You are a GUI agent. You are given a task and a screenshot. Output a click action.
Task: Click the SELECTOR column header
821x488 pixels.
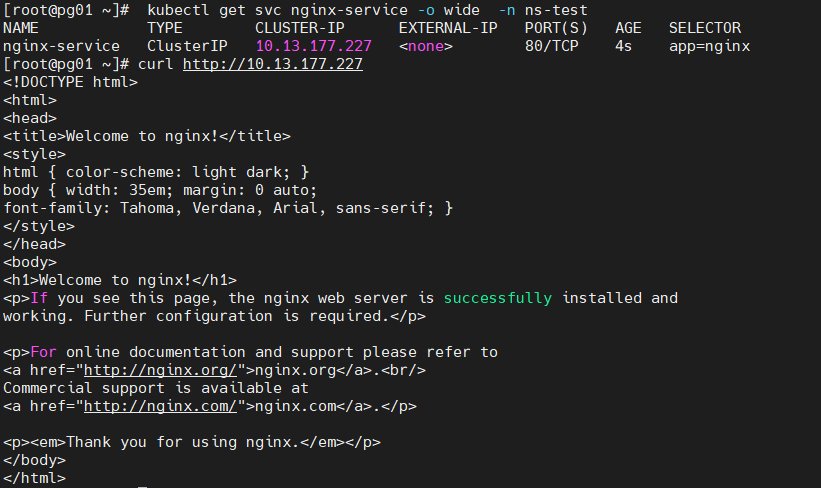705,28
